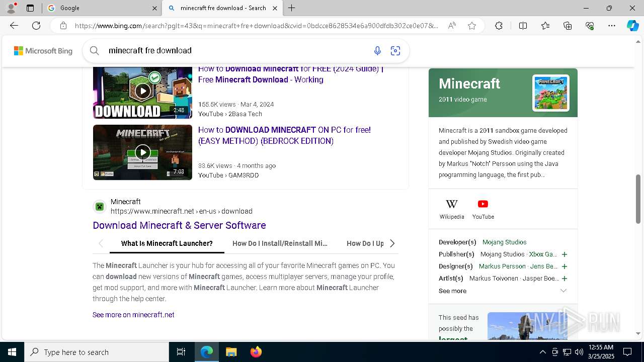The height and width of the screenshot is (362, 644).
Task: Select What Is Minecraft Launcher? tab
Action: click(x=167, y=243)
